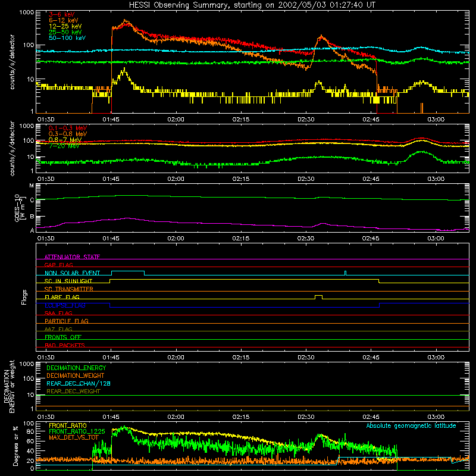Click 01:45 tick label under top panel
The width and height of the screenshot is (476, 476).
tap(111, 120)
